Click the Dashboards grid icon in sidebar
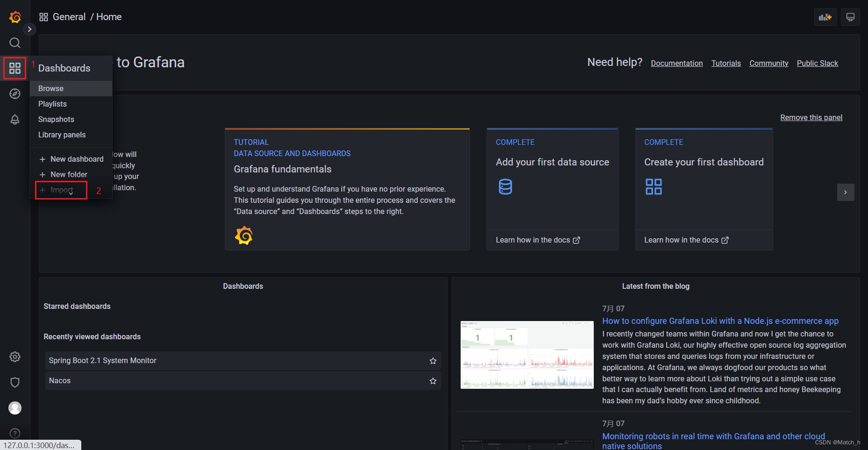This screenshot has height=450, width=868. 15,68
